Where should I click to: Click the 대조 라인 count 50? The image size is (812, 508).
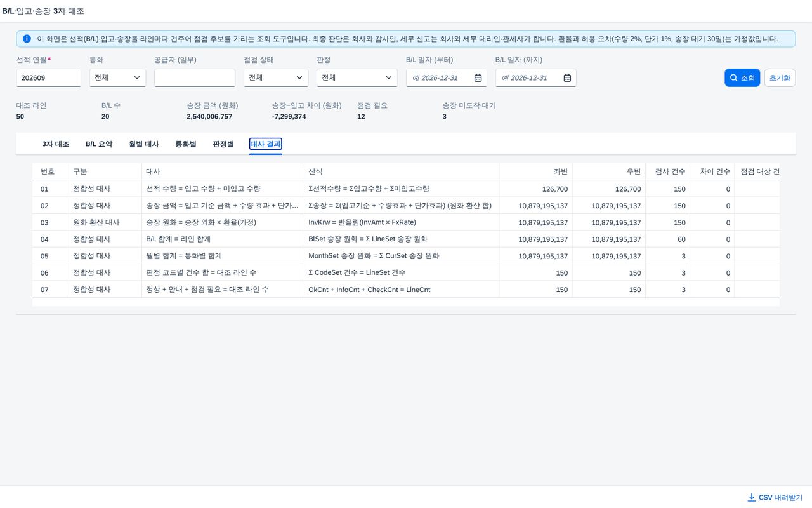(20, 116)
